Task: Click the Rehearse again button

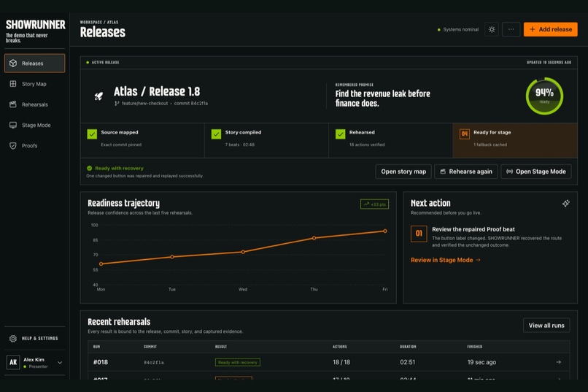Action: (466, 172)
